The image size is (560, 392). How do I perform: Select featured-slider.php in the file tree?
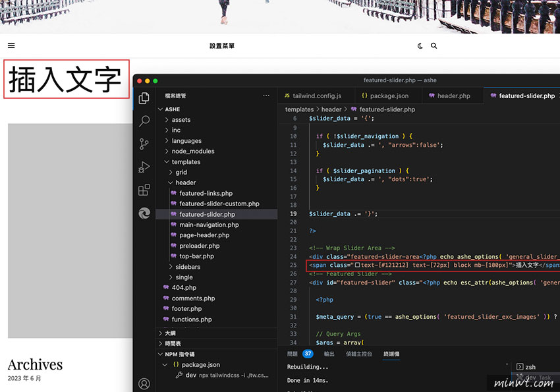pyautogui.click(x=217, y=214)
